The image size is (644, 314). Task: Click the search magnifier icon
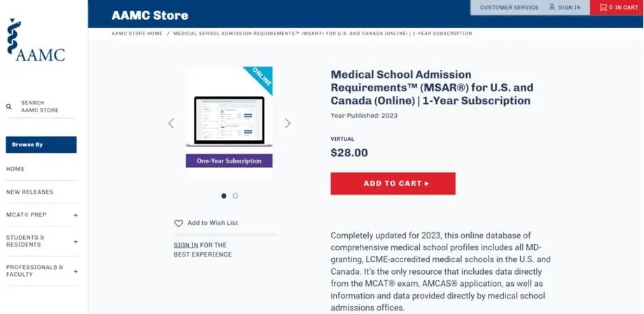pyautogui.click(x=9, y=107)
